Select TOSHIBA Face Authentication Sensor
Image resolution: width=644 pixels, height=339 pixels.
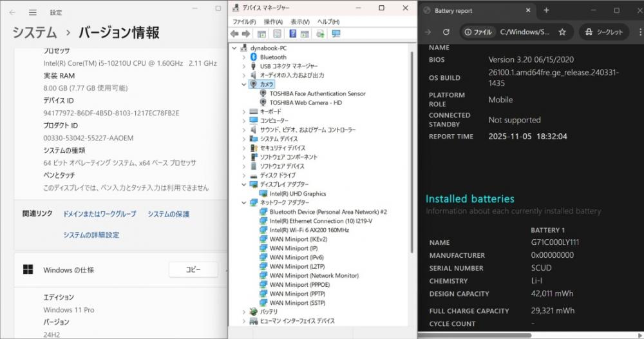coord(317,93)
